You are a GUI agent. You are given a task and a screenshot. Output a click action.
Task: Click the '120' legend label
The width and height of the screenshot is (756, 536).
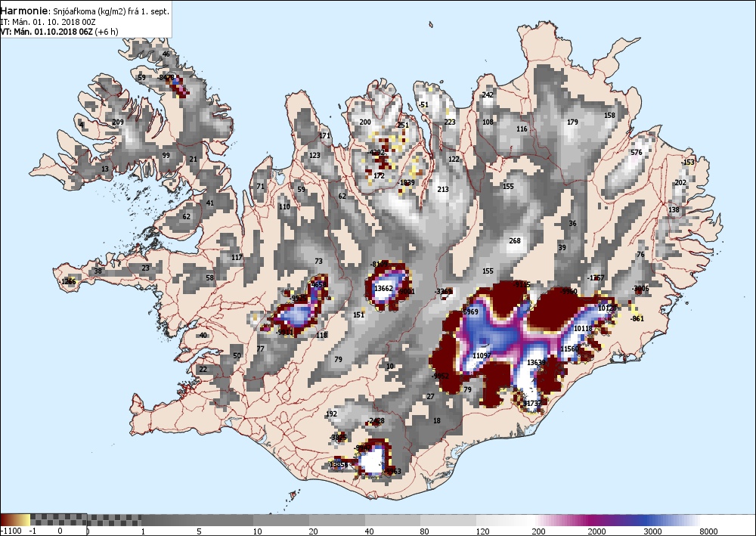pyautogui.click(x=482, y=531)
